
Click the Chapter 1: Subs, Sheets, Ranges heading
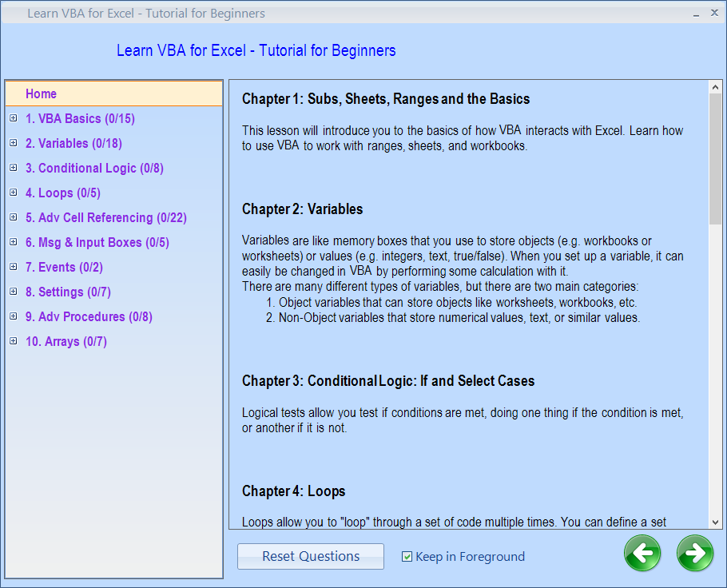click(x=386, y=99)
